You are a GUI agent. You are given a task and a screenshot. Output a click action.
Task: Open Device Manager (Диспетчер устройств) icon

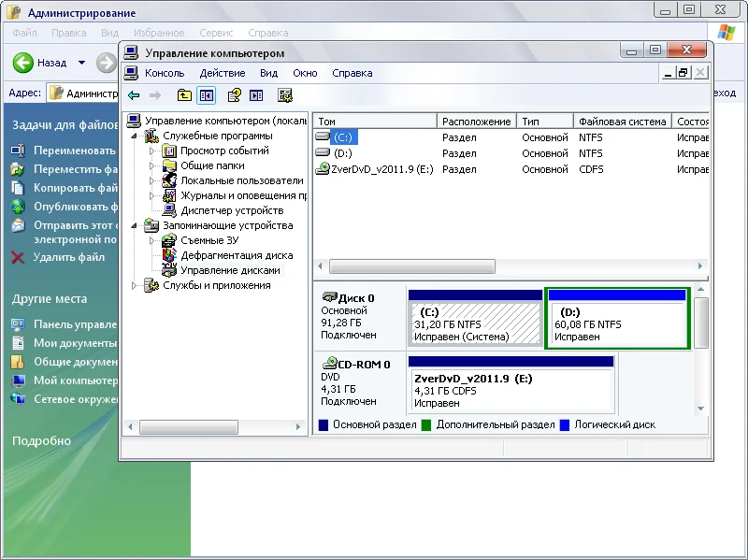click(x=169, y=210)
